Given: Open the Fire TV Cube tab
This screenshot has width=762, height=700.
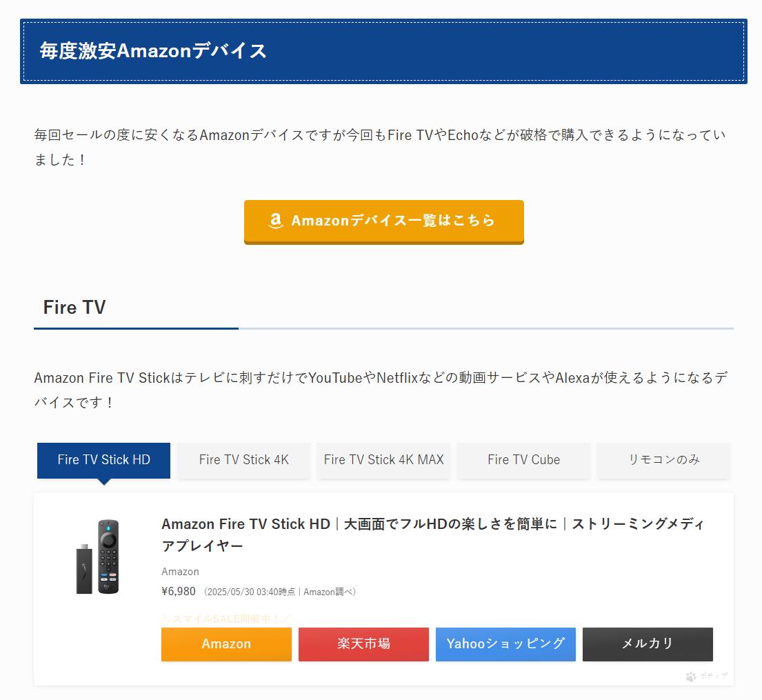Looking at the screenshot, I should 523,460.
